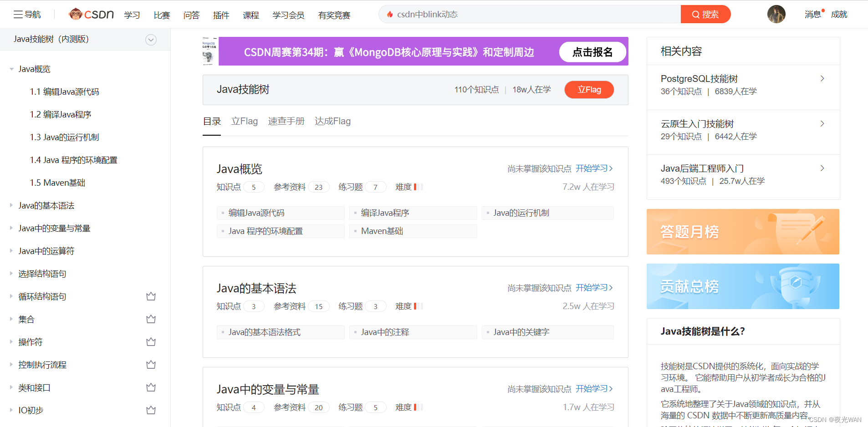Click the search magnifier button
Screen dimensions: 868x427
pyautogui.click(x=705, y=14)
